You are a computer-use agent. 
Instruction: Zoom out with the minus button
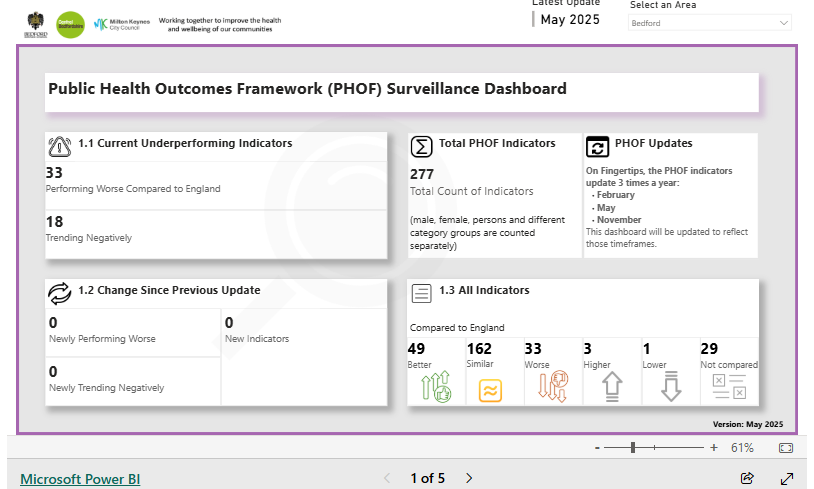pyautogui.click(x=598, y=448)
